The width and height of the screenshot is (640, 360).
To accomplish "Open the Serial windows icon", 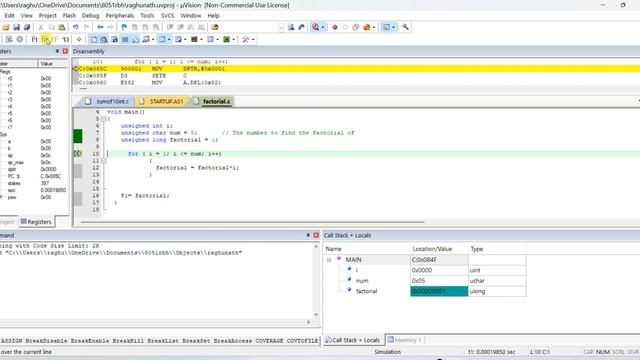I will (x=178, y=40).
